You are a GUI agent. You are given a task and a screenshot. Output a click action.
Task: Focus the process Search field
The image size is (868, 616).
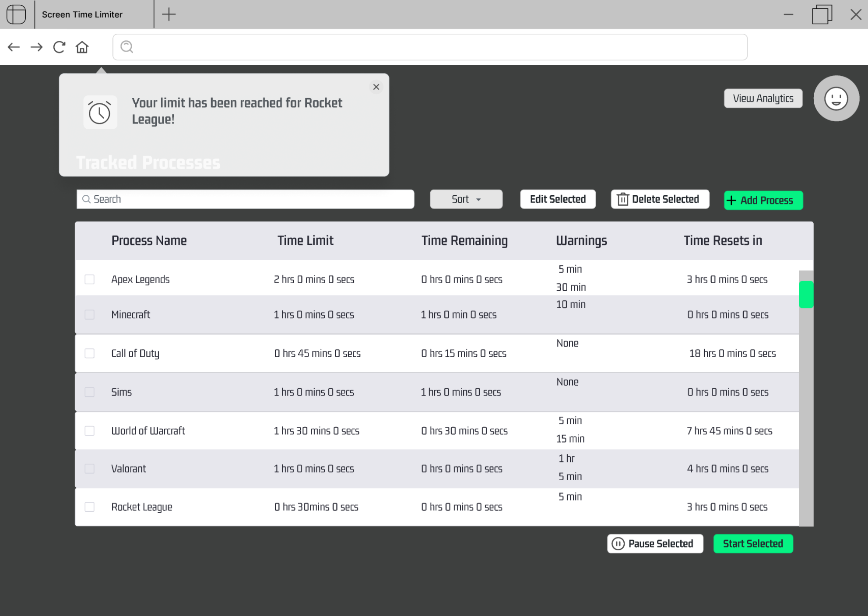click(x=245, y=199)
